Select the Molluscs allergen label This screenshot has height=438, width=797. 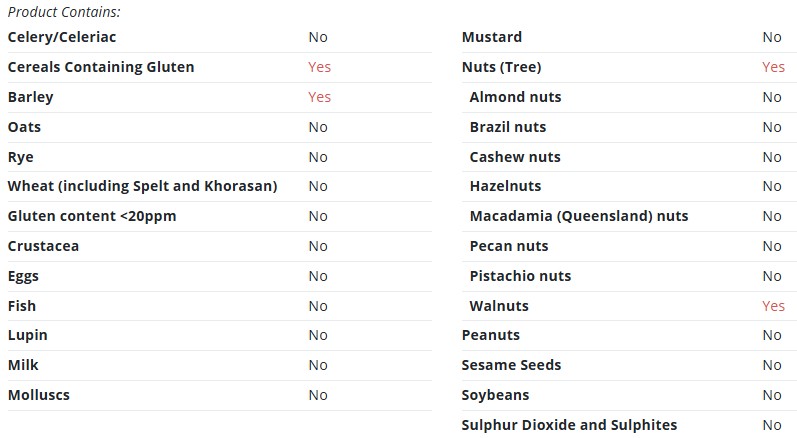[x=39, y=395]
